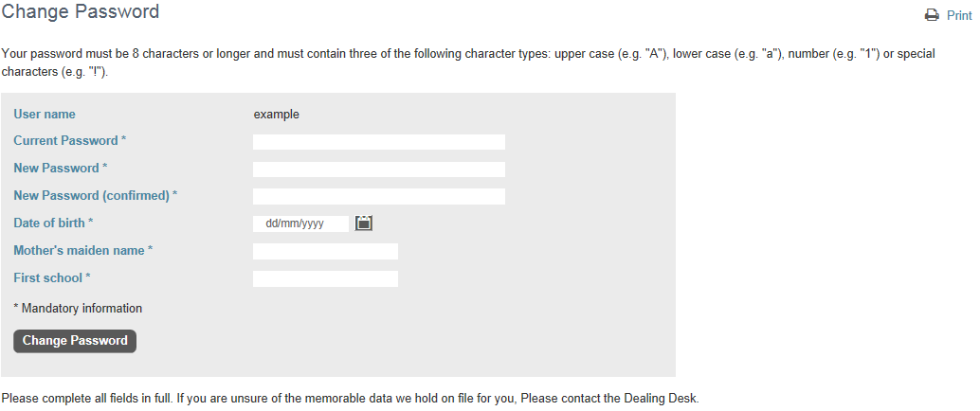Click the printer icon
The width and height of the screenshot is (980, 411).
932,15
